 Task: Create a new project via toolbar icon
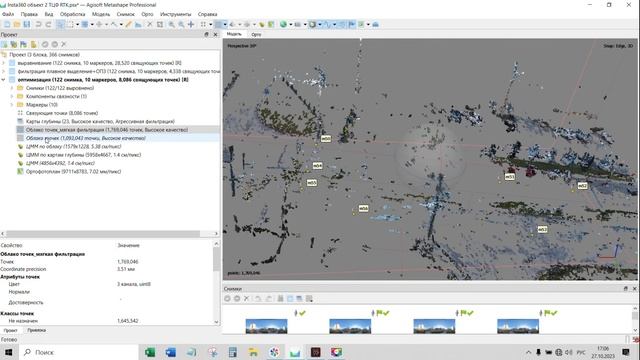7,24
